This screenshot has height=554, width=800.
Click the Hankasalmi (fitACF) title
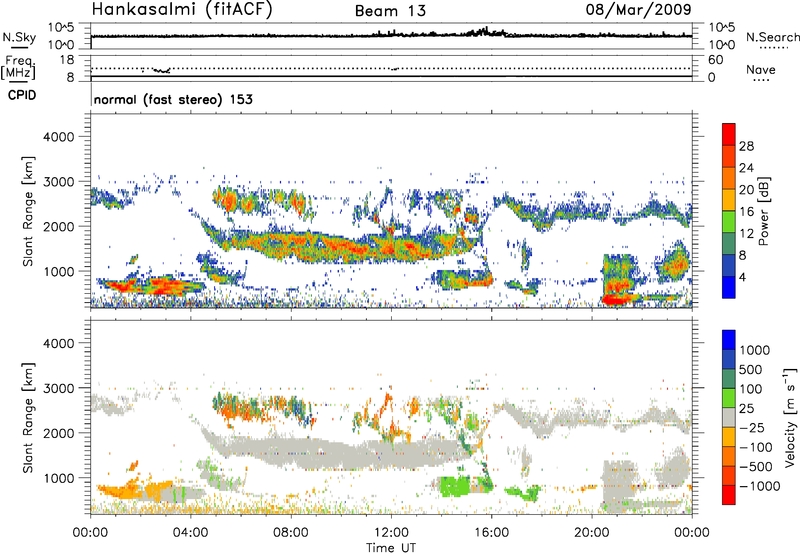coord(182,10)
